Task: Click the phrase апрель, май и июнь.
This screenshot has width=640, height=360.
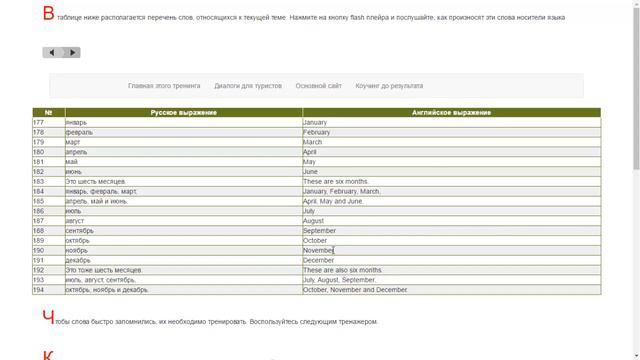Action: 97,201
